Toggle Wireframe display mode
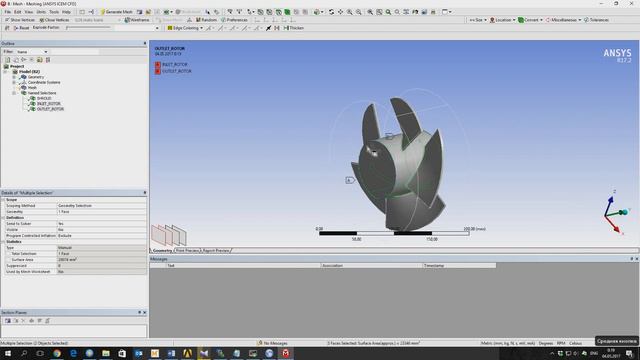The height and width of the screenshot is (360, 640). coord(137,20)
